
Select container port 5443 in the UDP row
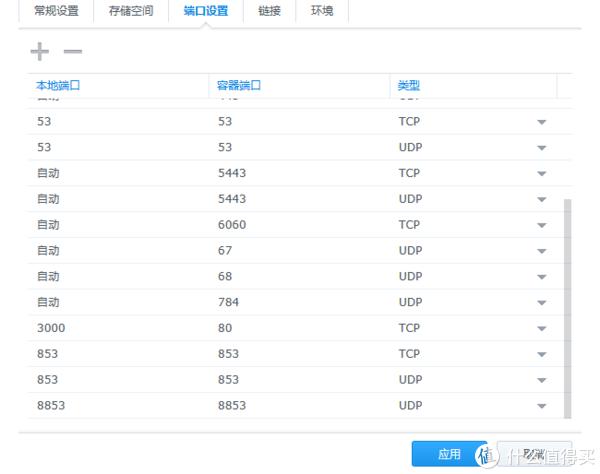click(232, 199)
